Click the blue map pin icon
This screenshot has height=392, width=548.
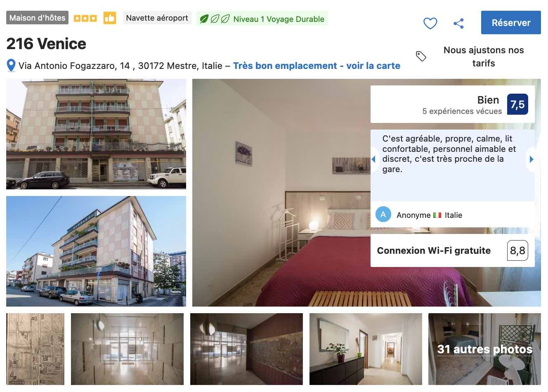click(11, 66)
